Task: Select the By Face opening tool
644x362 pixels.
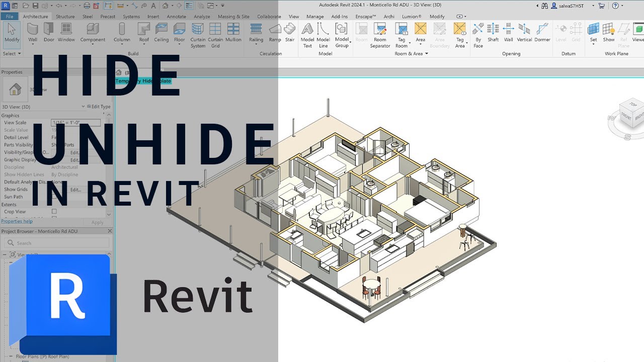Action: (x=478, y=35)
